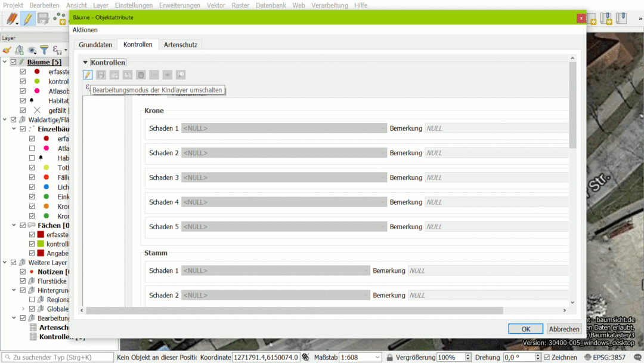This screenshot has height=363, width=644.
Task: Click the Krone Schaden 1 Bemerkung field
Action: coord(496,128)
